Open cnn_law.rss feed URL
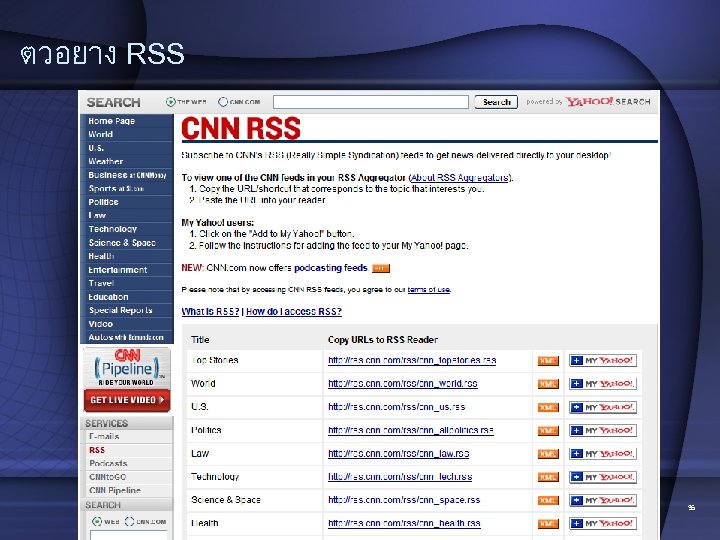 point(399,454)
